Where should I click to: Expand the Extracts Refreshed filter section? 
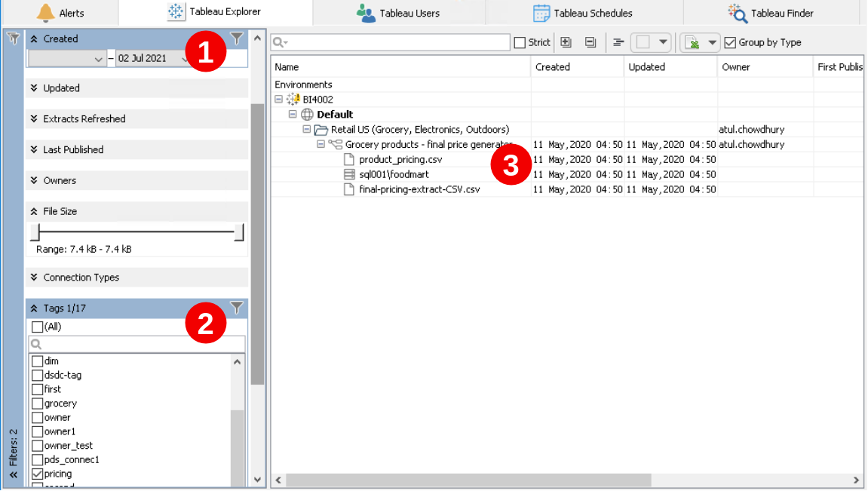click(x=34, y=119)
